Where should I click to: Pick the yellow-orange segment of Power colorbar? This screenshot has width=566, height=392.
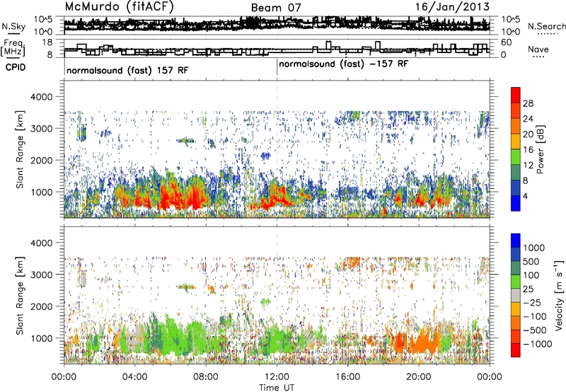click(x=516, y=142)
